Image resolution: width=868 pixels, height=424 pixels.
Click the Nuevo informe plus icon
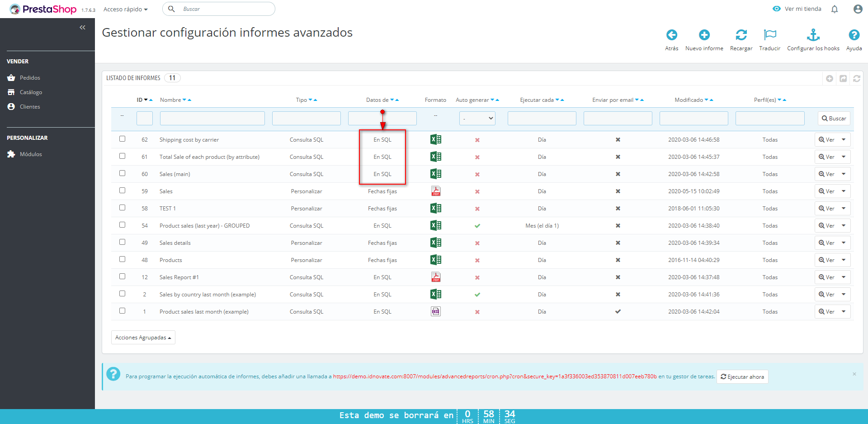point(704,35)
